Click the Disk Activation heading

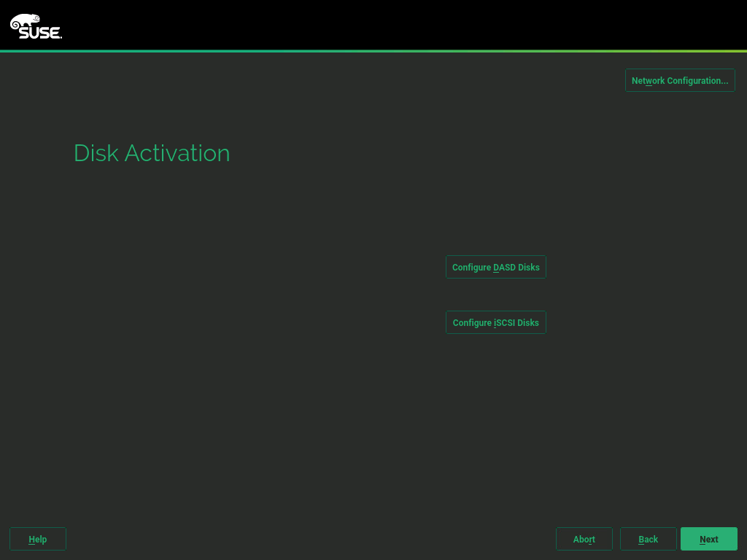coord(152,153)
